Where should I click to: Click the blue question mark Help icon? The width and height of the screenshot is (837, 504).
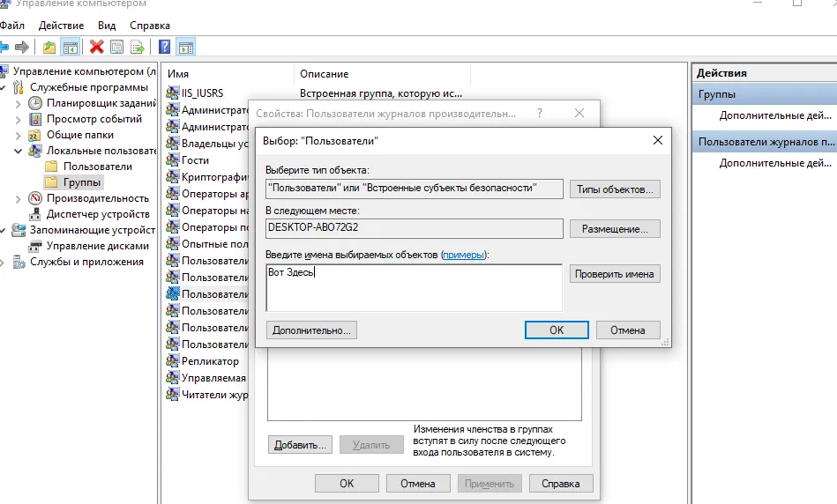click(x=164, y=47)
